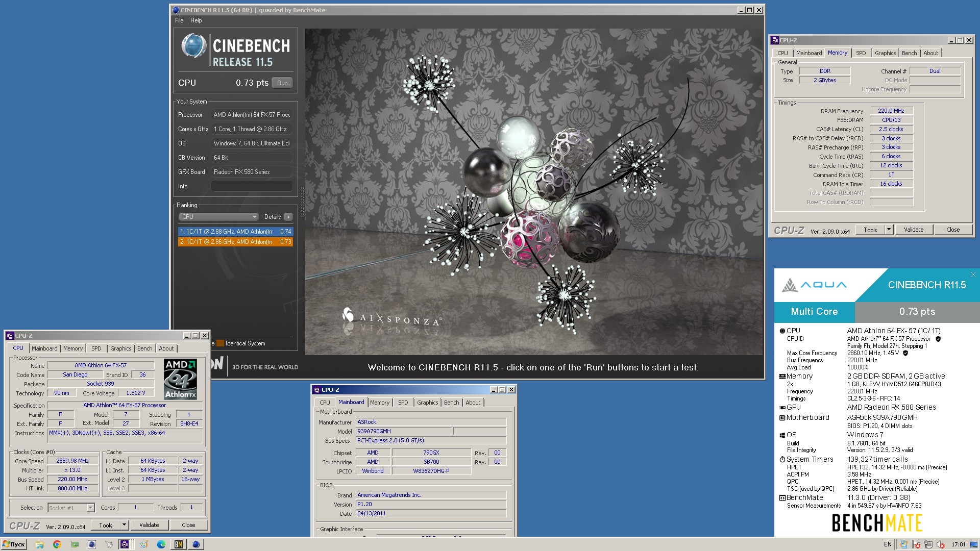Image resolution: width=980 pixels, height=551 pixels.
Task: Select ranking row 1C/1T @ 2.88 GHz
Action: 235,232
